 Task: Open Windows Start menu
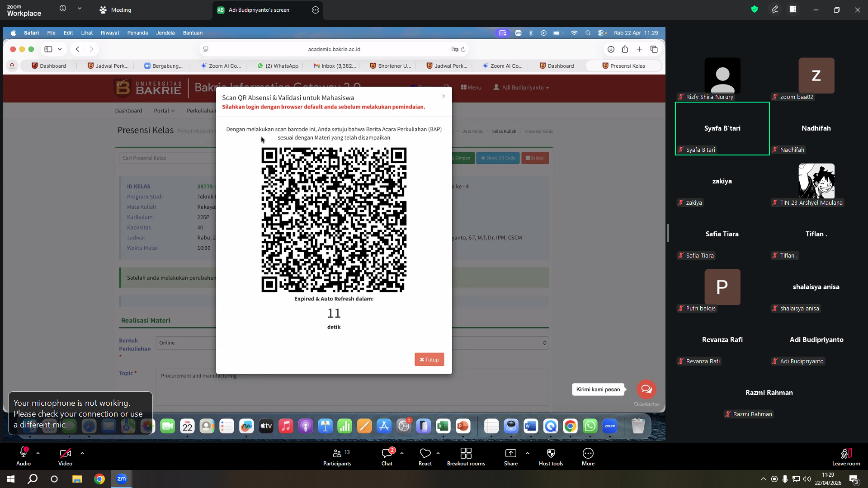coord(11,479)
